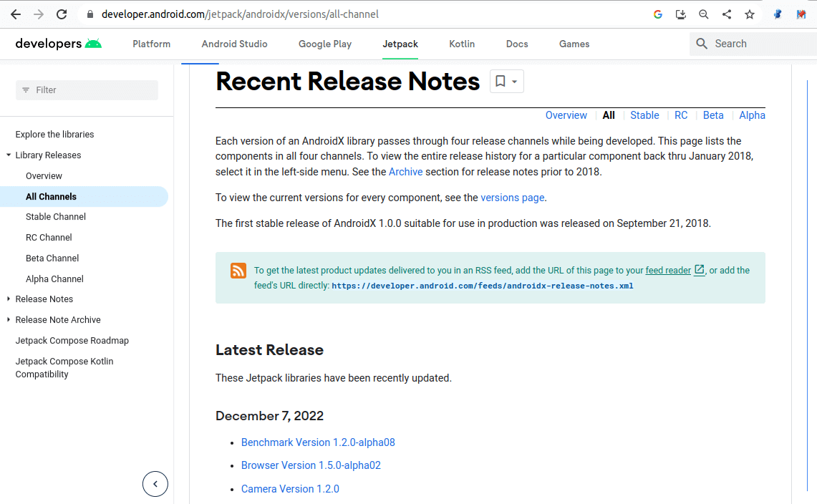Click inside the Filter input field
Image resolution: width=817 pixels, height=504 pixels.
click(x=86, y=89)
